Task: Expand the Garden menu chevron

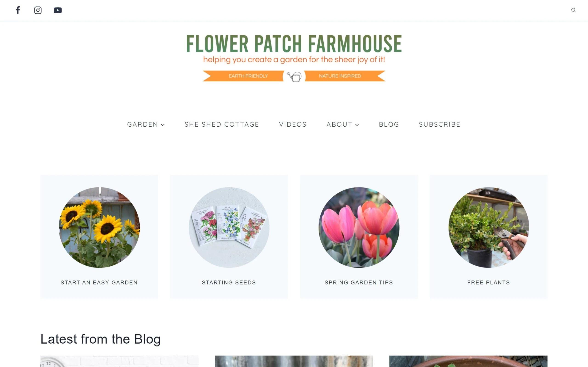Action: (x=163, y=125)
